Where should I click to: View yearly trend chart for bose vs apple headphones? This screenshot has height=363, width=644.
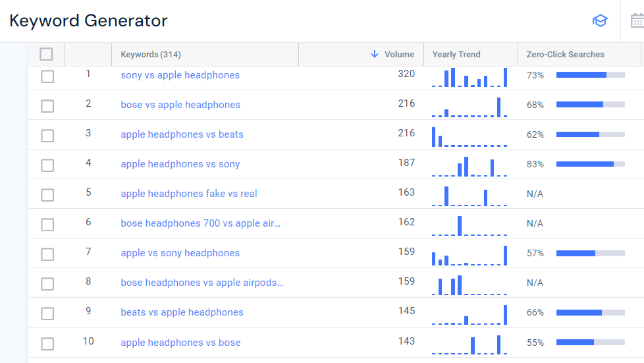point(470,107)
